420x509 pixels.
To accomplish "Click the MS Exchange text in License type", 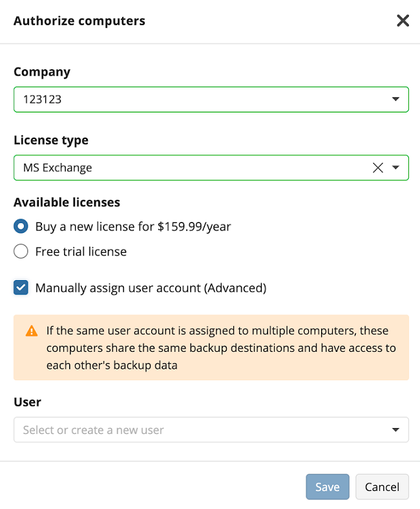I will click(x=58, y=168).
